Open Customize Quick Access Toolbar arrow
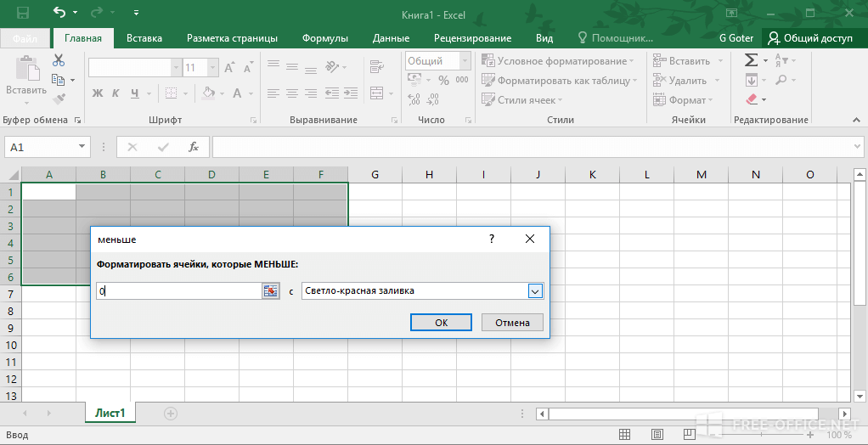 [137, 12]
